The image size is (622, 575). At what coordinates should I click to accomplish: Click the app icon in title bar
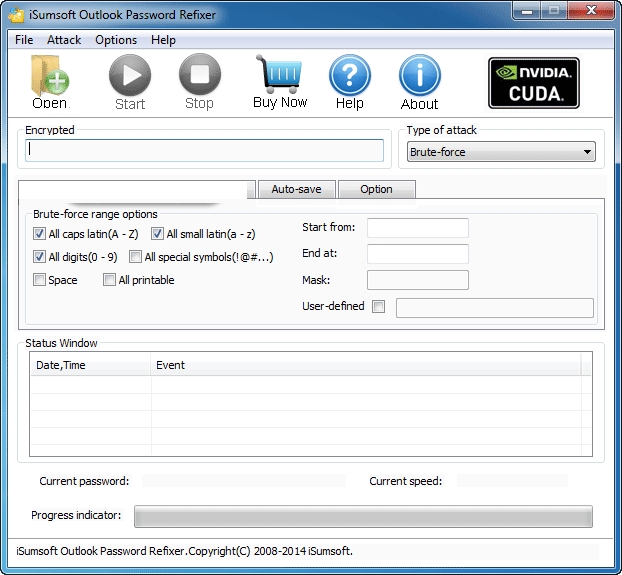(16, 15)
